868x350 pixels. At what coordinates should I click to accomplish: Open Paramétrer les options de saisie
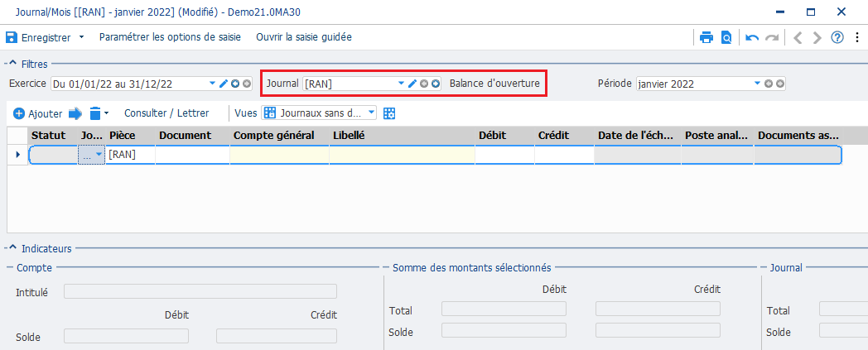[170, 37]
